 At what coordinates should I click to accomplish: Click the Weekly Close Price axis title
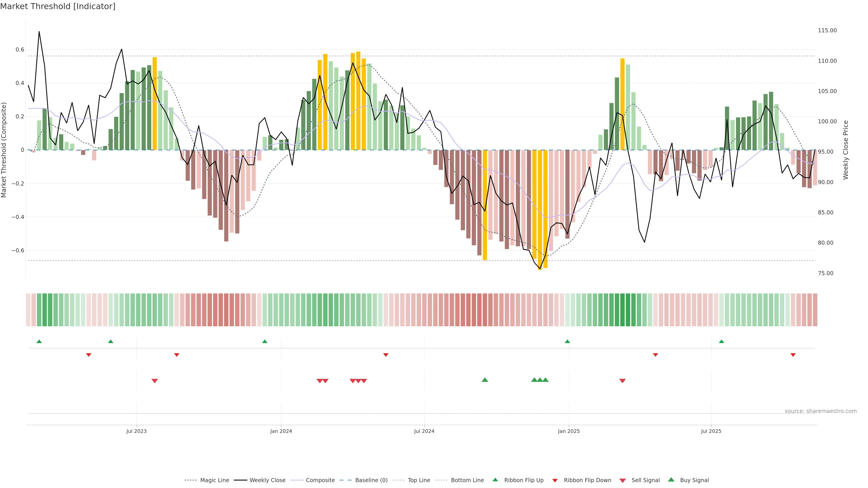846,150
